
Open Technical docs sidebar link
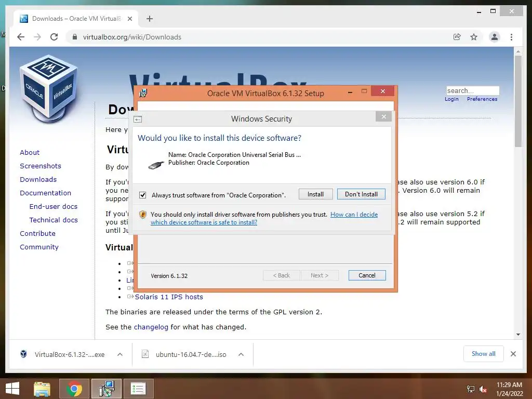(54, 220)
